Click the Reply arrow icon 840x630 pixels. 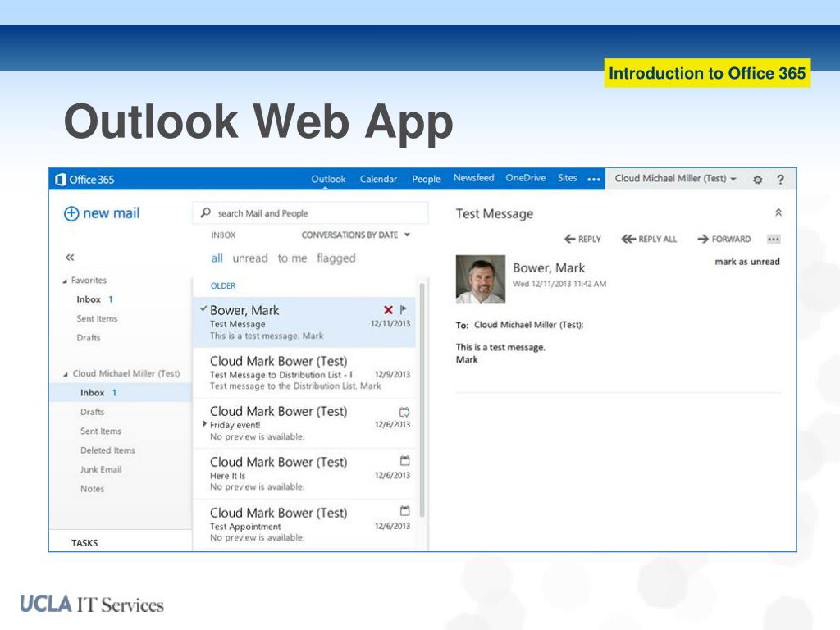tap(570, 239)
